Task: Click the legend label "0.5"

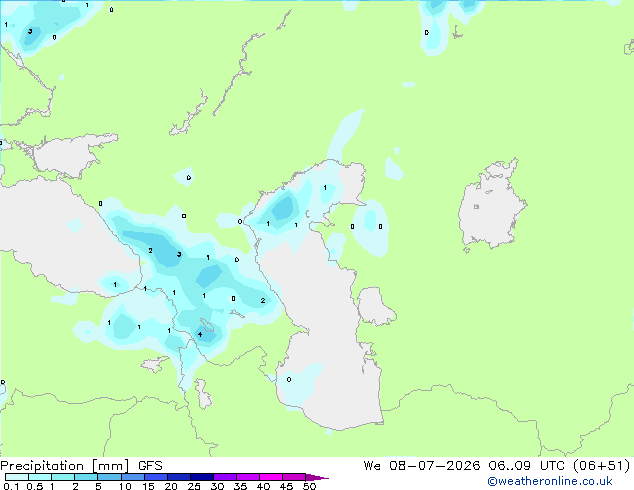Action: pos(35,486)
